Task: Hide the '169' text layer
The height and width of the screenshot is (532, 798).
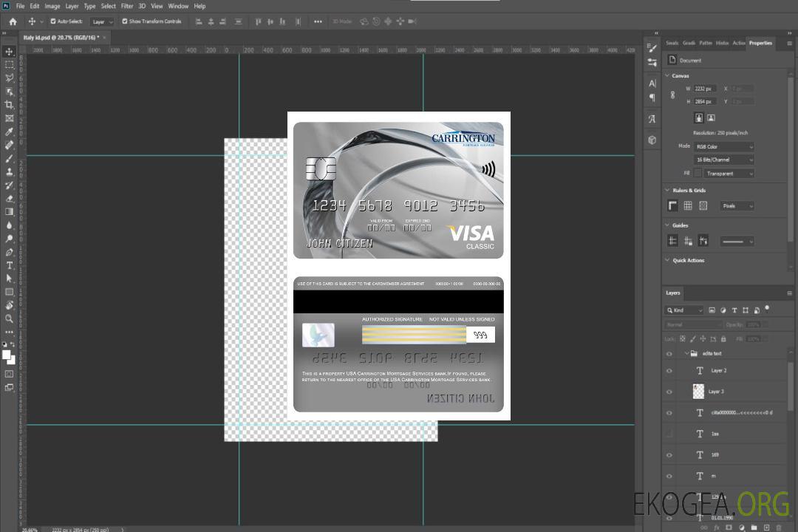Action: coord(669,455)
